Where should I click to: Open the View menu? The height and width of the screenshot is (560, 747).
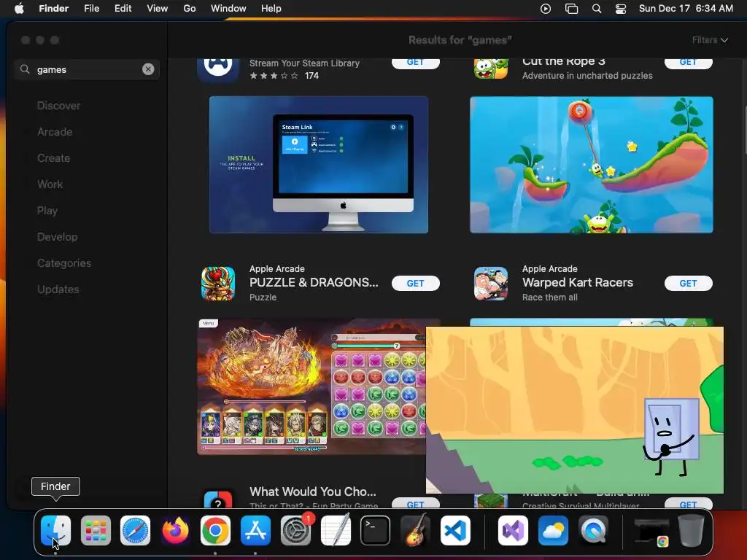point(158,9)
